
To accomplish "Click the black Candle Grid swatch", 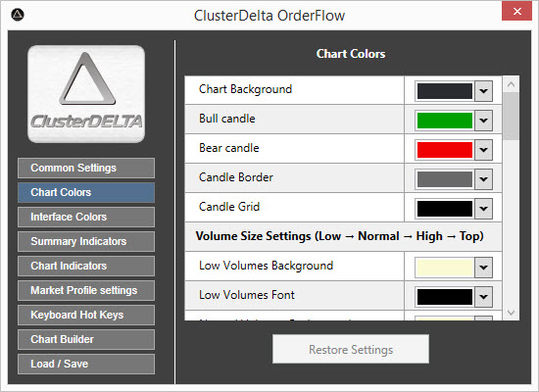I will 445,209.
